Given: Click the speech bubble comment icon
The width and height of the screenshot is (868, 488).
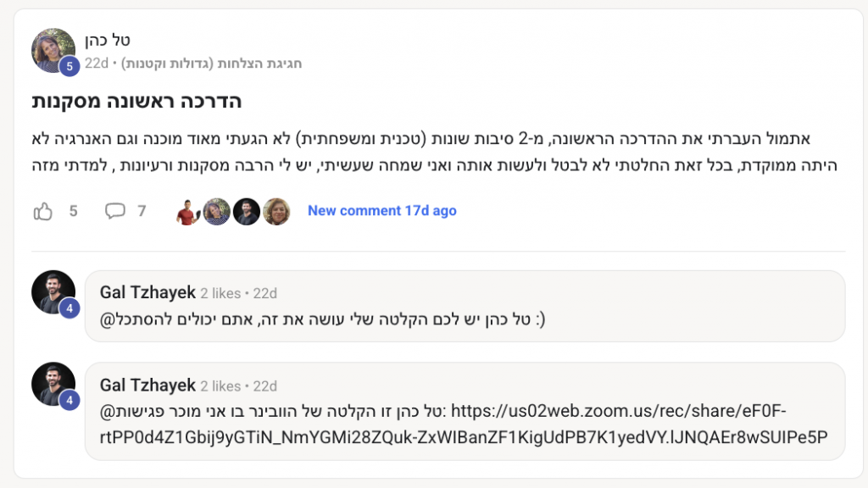Looking at the screenshot, I should (115, 211).
